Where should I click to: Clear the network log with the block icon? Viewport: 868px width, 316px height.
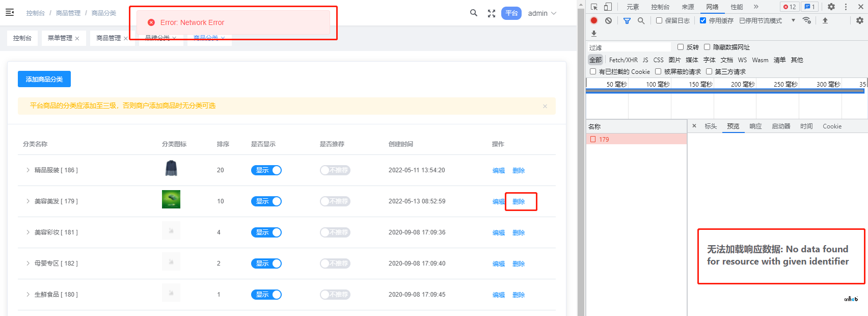click(x=608, y=20)
